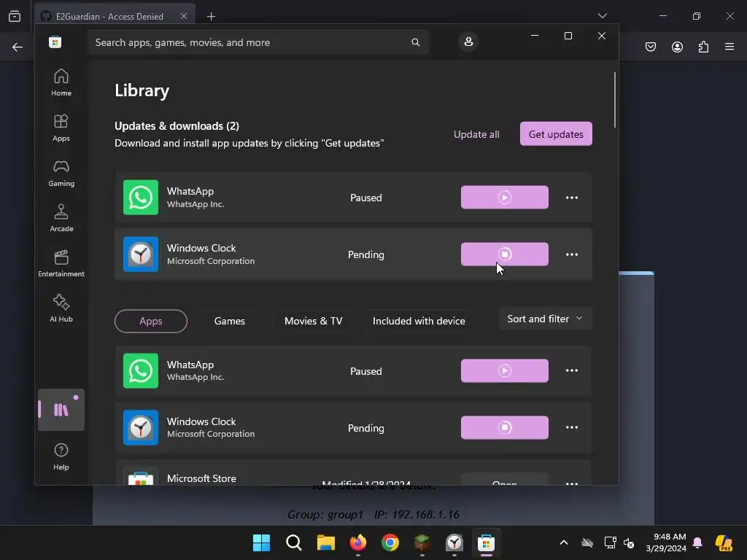Open more options for WhatsApp in Apps list

click(x=572, y=370)
